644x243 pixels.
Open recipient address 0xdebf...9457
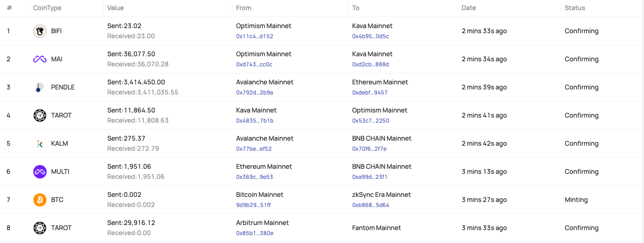[370, 93]
